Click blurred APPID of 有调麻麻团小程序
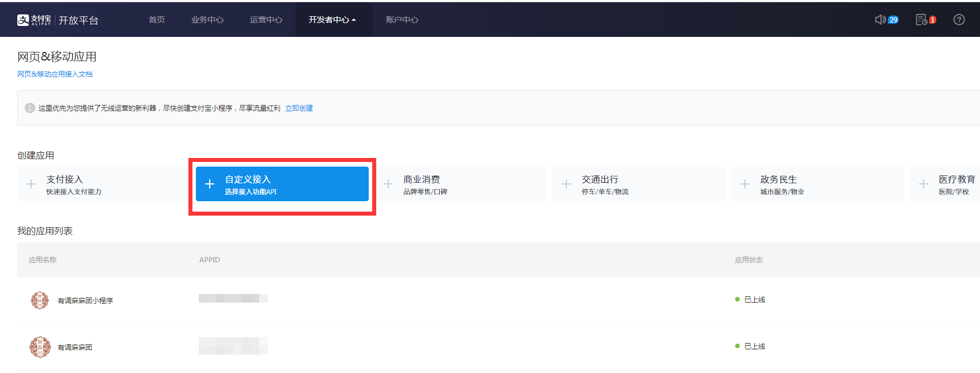The image size is (980, 373). tap(233, 299)
